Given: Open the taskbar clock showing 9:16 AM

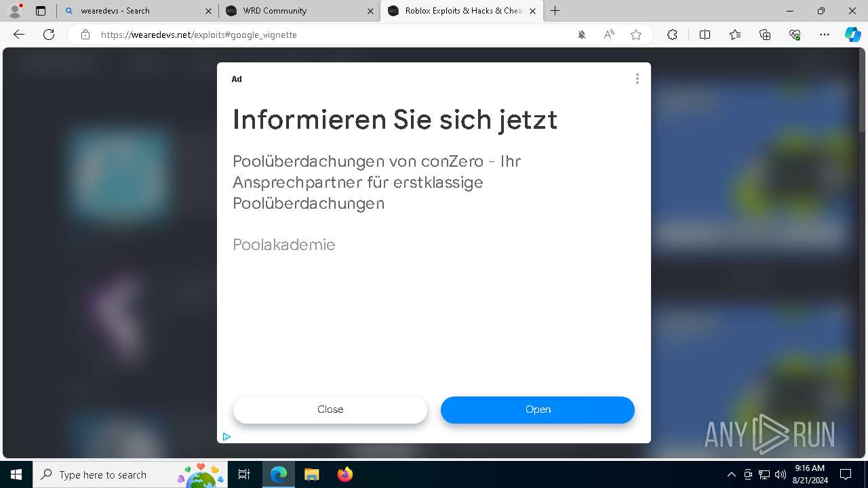Looking at the screenshot, I should coord(810,474).
